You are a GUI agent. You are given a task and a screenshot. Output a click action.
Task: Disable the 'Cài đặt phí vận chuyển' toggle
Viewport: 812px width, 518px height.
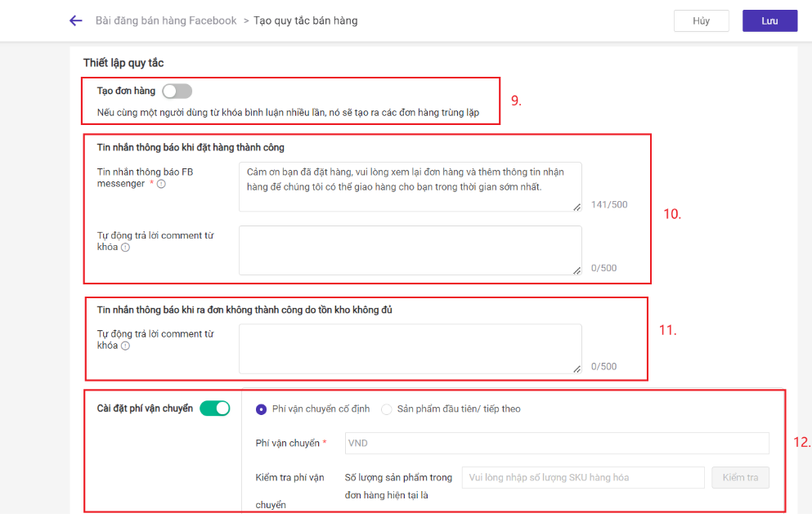215,406
